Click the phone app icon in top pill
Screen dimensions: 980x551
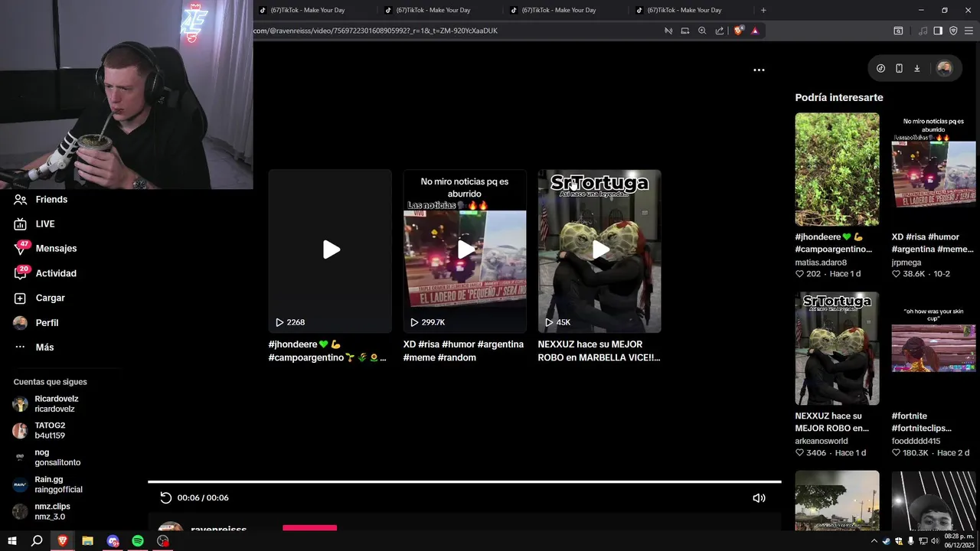[x=899, y=68]
